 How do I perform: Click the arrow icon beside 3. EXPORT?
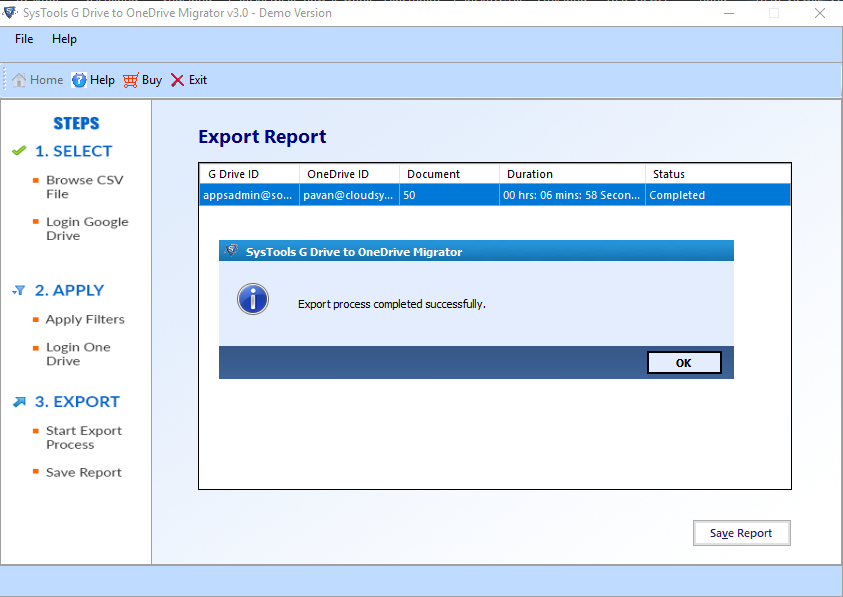pyautogui.click(x=19, y=402)
